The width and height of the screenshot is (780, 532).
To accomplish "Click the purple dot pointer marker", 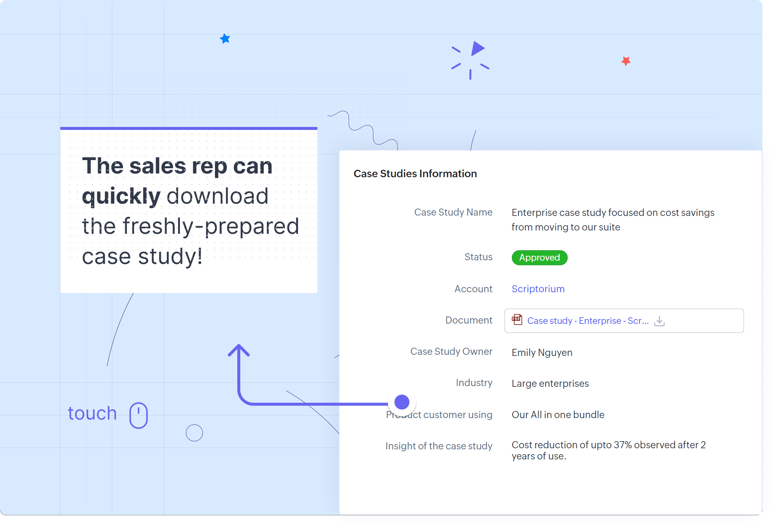I will (x=402, y=402).
